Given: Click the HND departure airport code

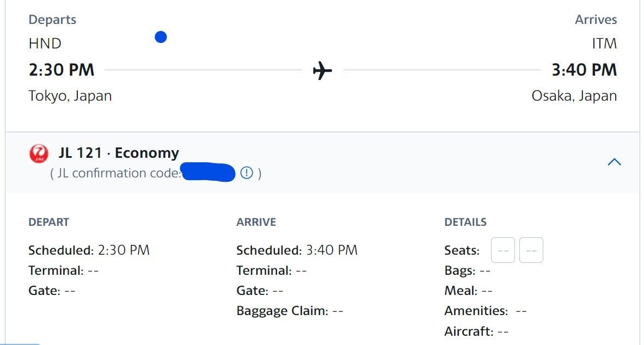Looking at the screenshot, I should (x=45, y=44).
